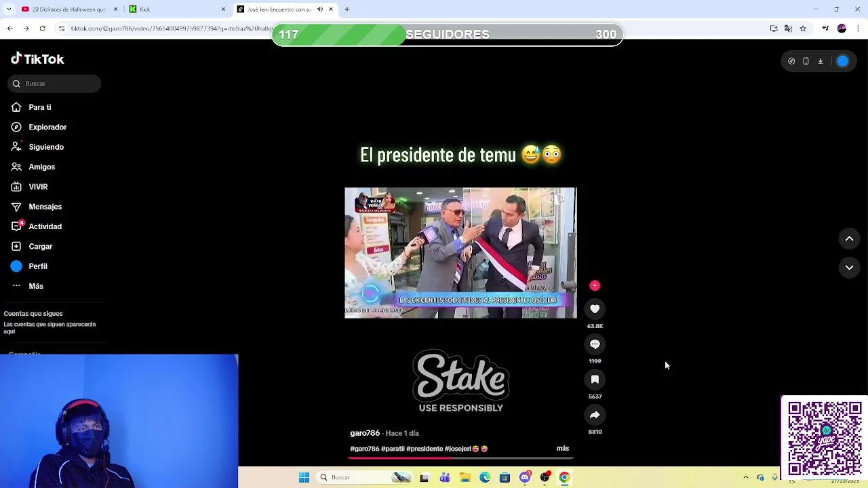Open Chrome three-dot menu
868x488 pixels.
click(858, 28)
